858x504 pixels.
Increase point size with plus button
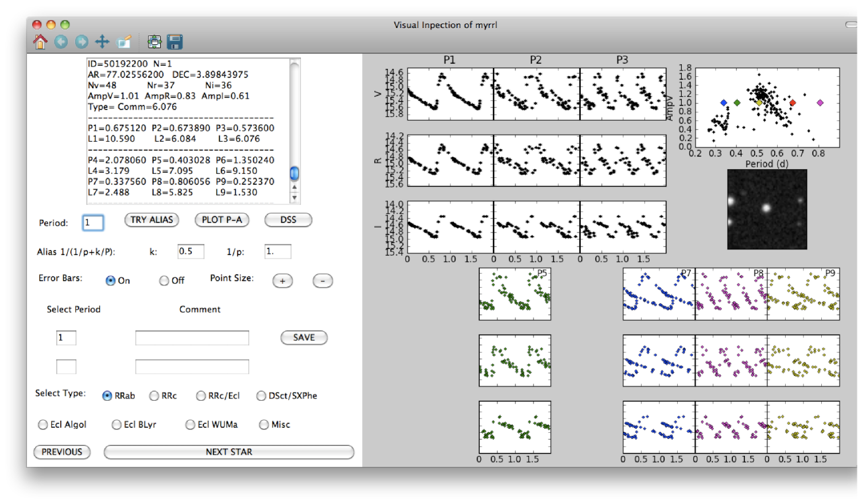pos(282,281)
